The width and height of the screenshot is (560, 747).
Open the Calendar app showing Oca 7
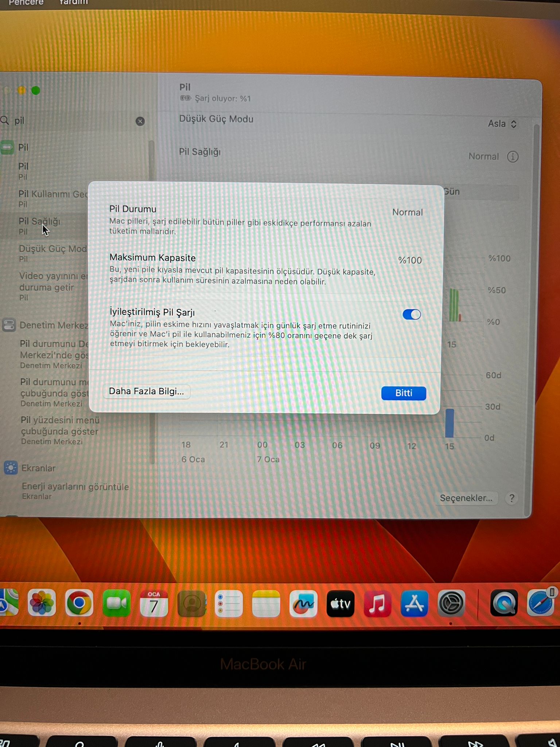[154, 603]
